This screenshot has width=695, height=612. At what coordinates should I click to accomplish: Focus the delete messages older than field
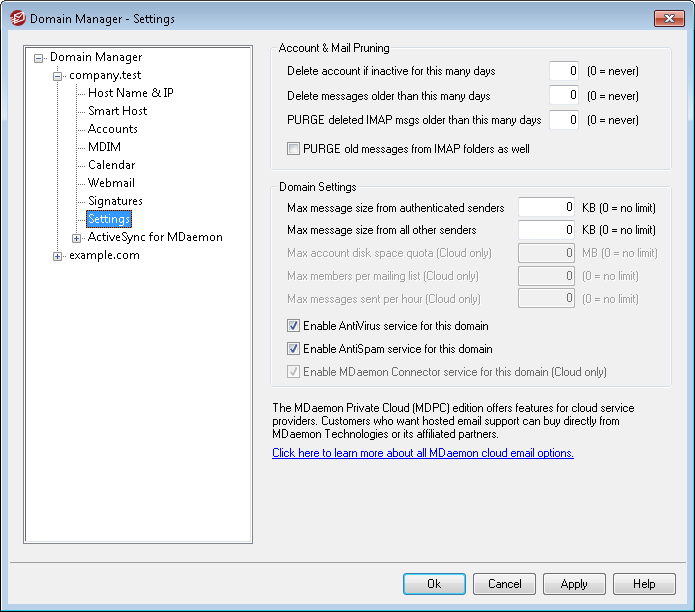(564, 95)
